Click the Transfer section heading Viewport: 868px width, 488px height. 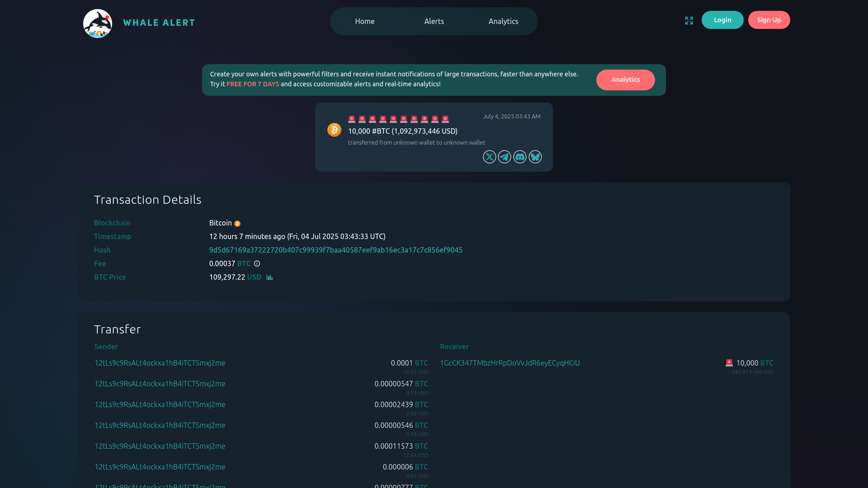(x=118, y=329)
